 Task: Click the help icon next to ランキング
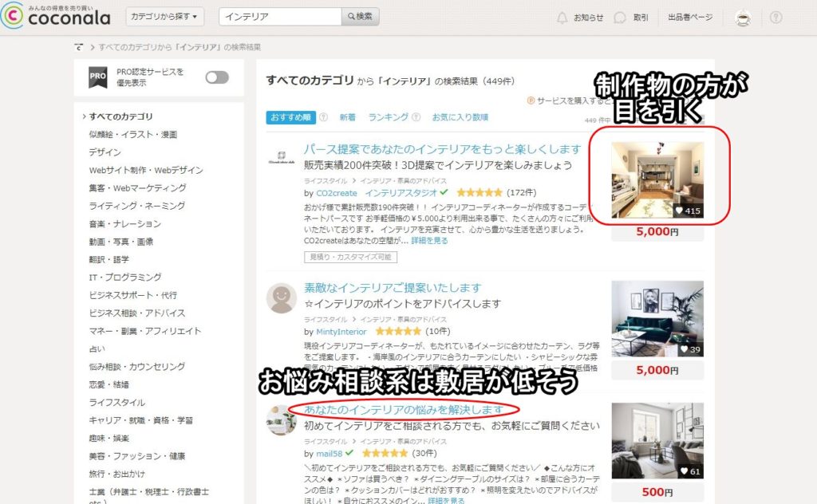416,117
